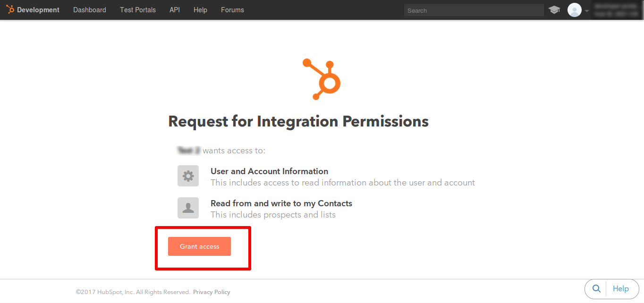Click the person icon beside Contacts permission
Screen dimensions: 644x303
188,208
